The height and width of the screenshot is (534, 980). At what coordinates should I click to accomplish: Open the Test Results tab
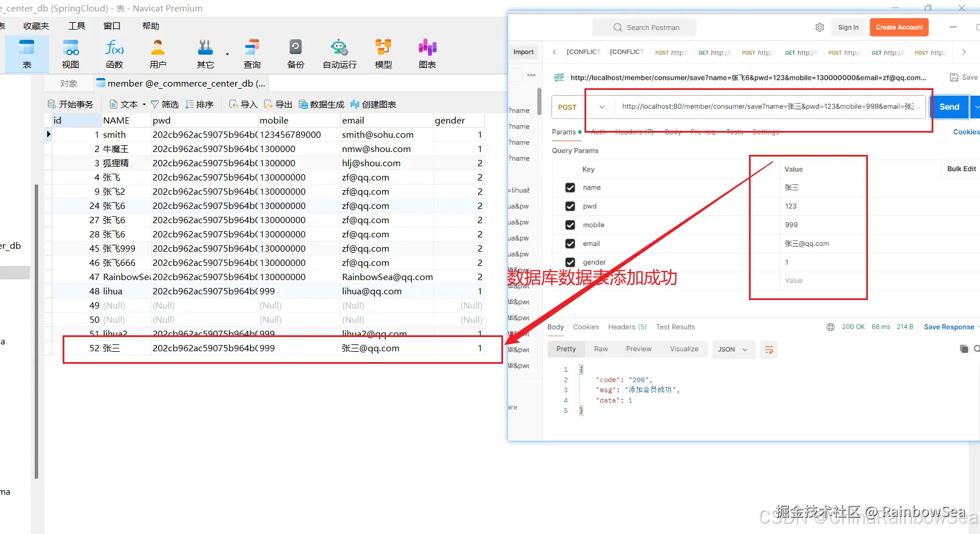[676, 327]
